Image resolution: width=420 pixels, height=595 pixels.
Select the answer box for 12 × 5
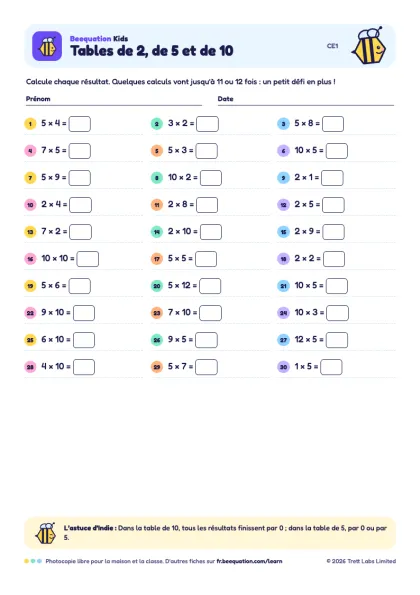tap(337, 340)
